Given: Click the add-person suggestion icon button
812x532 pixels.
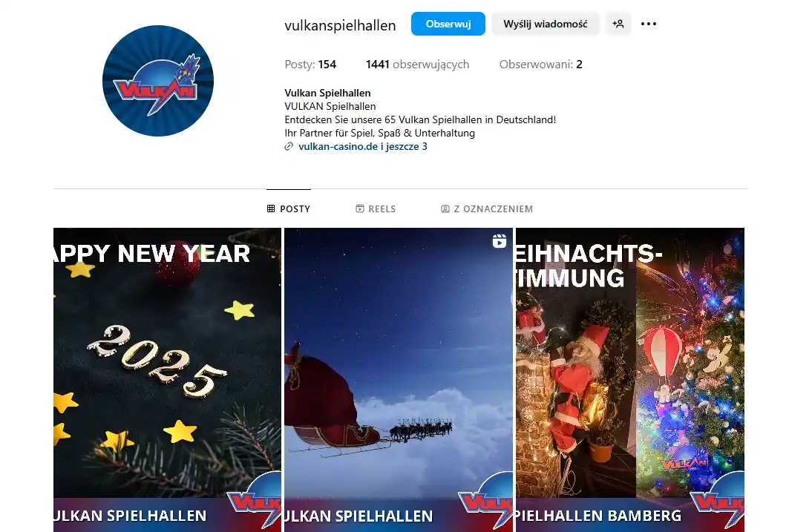Looking at the screenshot, I should 618,24.
